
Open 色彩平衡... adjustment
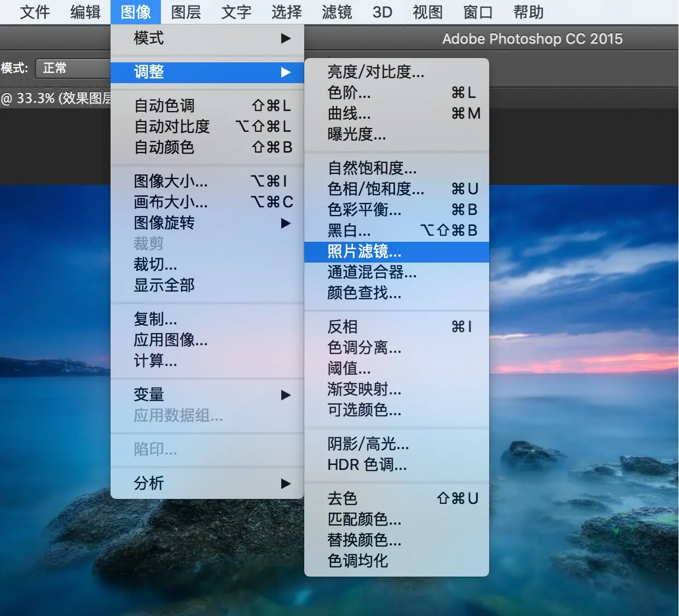pos(397,210)
